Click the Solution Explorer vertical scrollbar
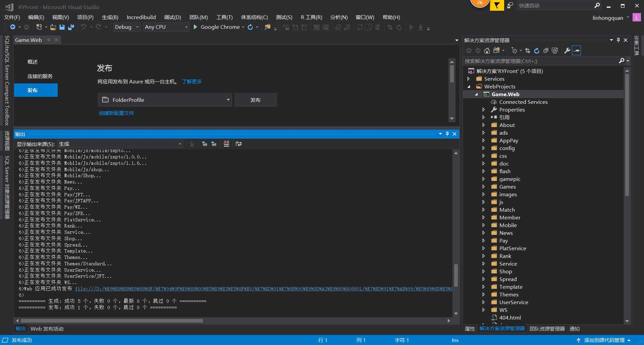The image size is (644, 345). point(627,135)
